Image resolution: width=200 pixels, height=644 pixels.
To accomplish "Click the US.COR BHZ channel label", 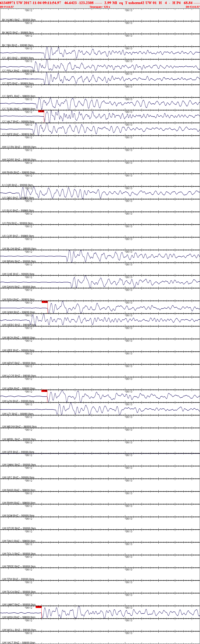I will click(x=18, y=236).
